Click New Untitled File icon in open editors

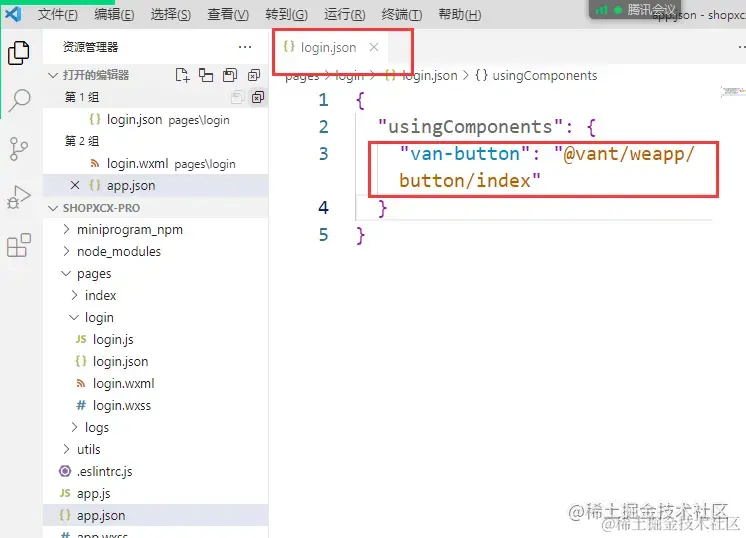pyautogui.click(x=183, y=75)
